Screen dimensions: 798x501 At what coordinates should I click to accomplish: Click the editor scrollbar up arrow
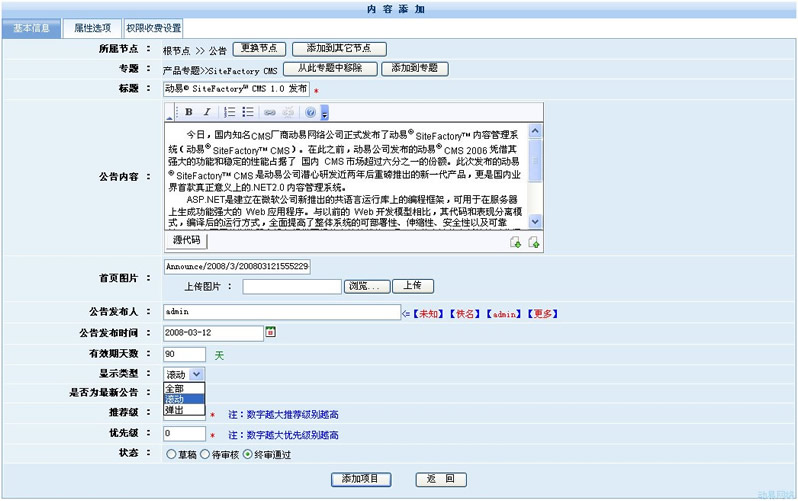(x=535, y=131)
